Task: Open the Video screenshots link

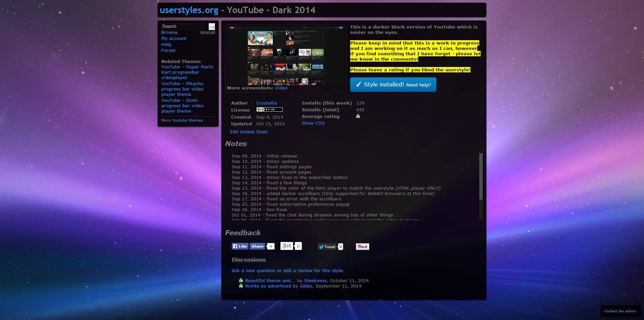Action: pos(281,88)
